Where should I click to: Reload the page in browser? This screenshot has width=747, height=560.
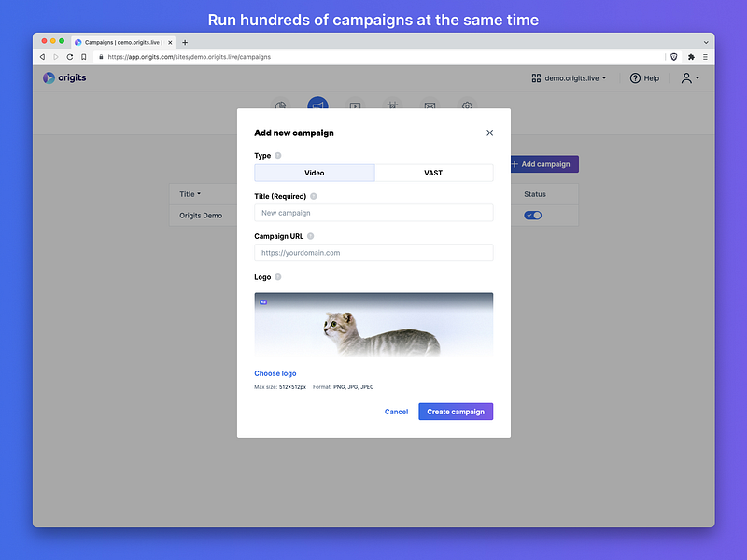(x=69, y=57)
